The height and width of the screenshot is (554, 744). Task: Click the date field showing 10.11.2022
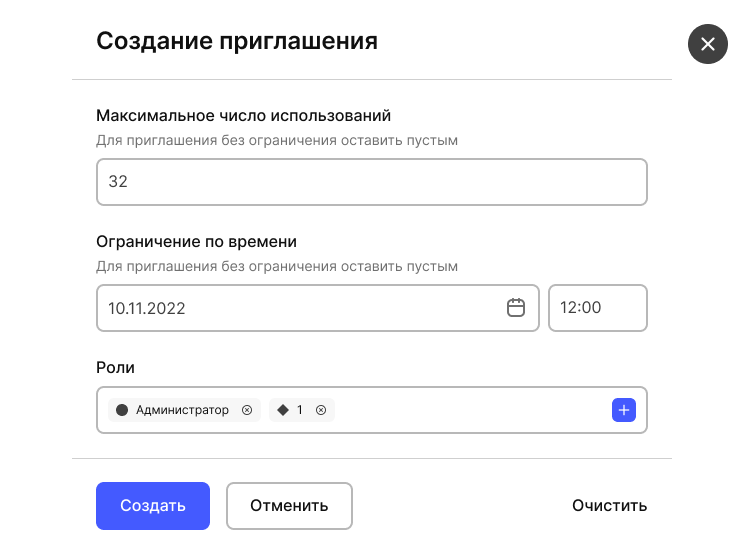click(x=317, y=308)
